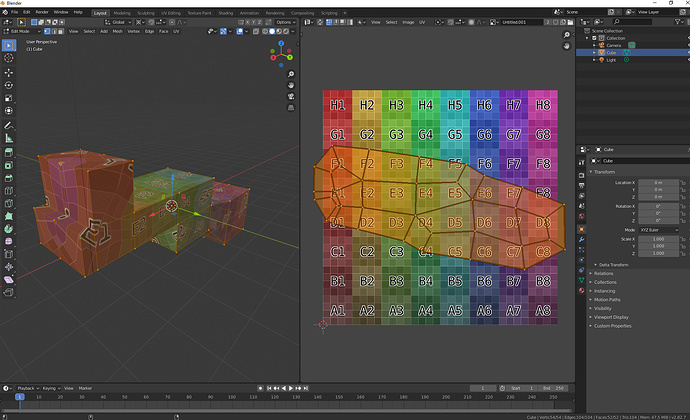Image resolution: width=690 pixels, height=420 pixels.
Task: Click the 3D viewport pan hand icon
Action: (291, 85)
